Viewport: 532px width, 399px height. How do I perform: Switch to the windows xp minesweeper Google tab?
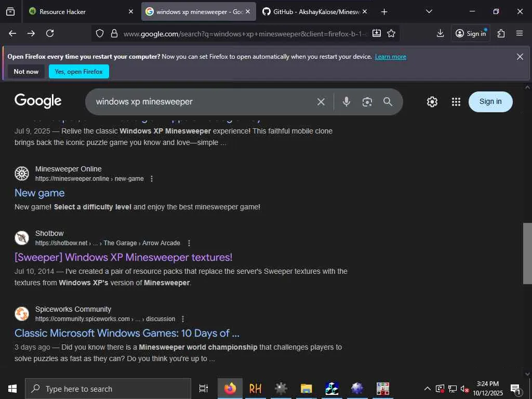(198, 12)
